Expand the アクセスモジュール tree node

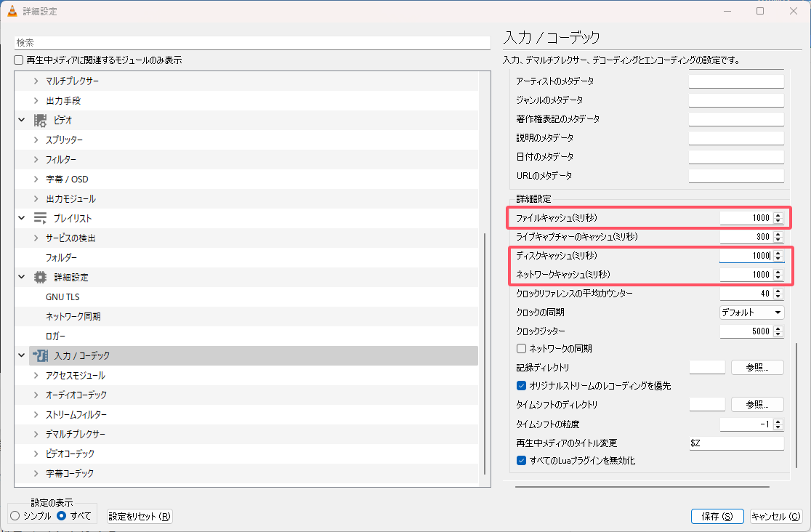(x=36, y=376)
